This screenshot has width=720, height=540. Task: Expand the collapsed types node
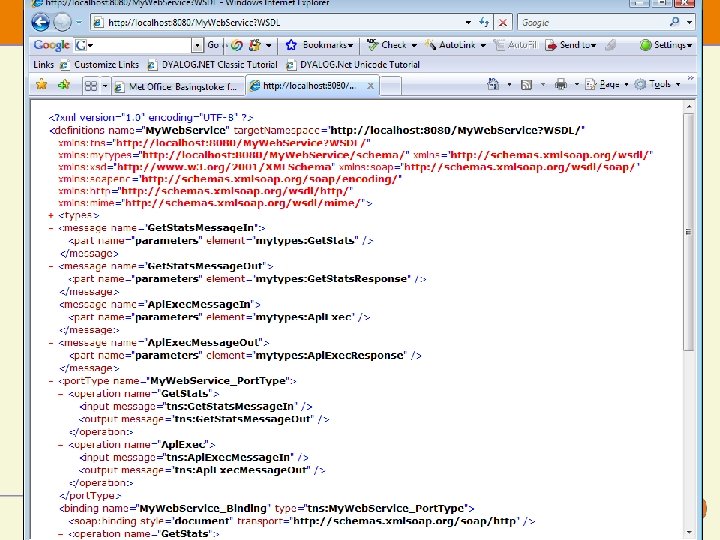(51, 215)
